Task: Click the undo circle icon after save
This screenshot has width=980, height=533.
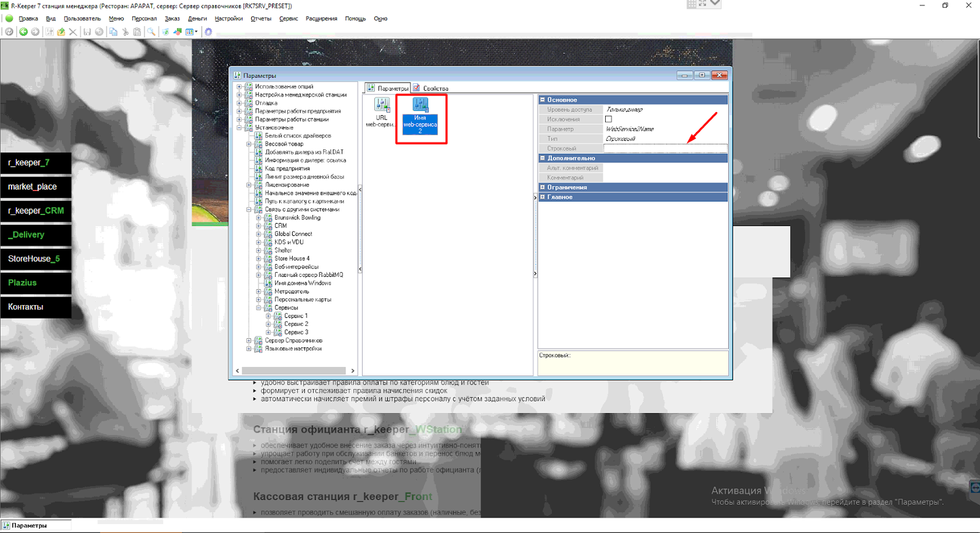Action: click(x=99, y=32)
